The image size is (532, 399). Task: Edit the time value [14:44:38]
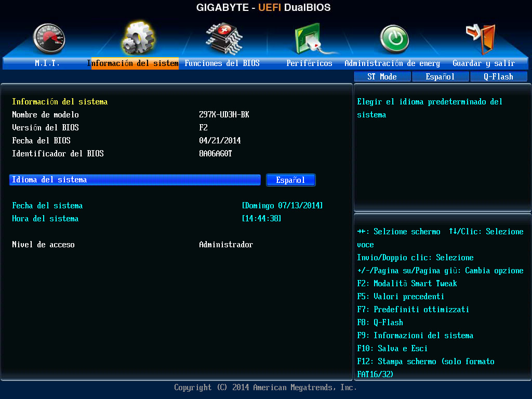point(261,219)
